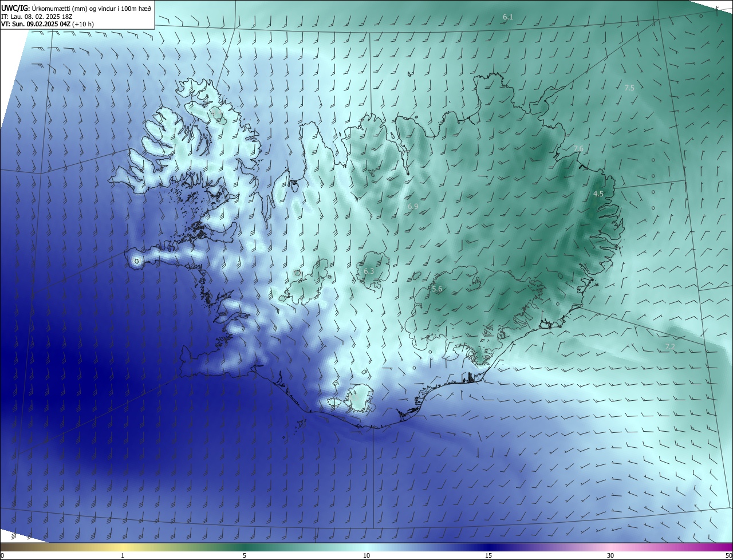Click the IT: Lau. 08. 02. 2025 18Z line
This screenshot has width=733, height=560.
pos(38,17)
